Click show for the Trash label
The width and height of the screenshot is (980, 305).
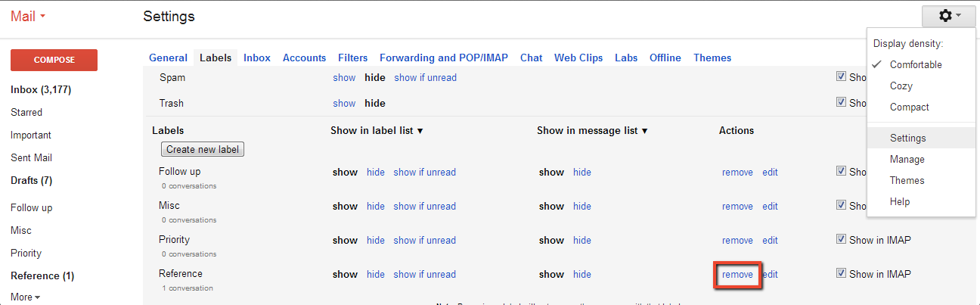344,103
